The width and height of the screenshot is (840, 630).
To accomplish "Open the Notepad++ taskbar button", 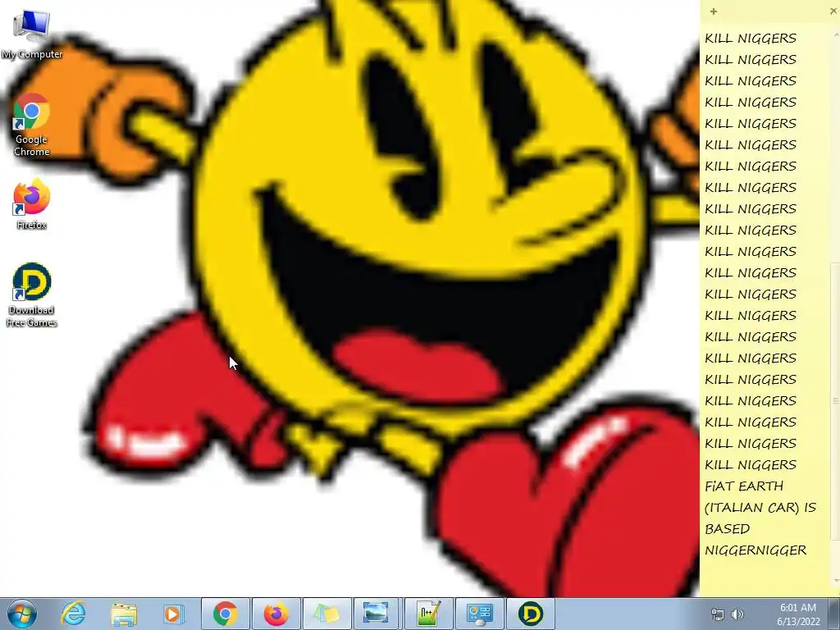I will 428,614.
